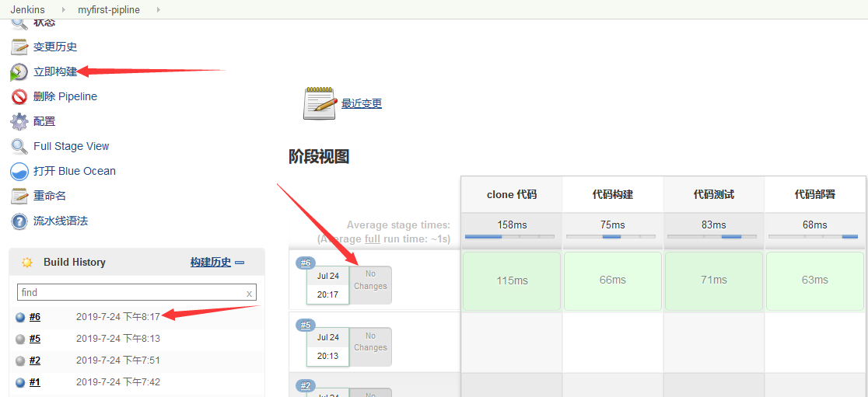Click the clone 代码 average time progress bar
This screenshot has height=397, width=868.
click(510, 236)
